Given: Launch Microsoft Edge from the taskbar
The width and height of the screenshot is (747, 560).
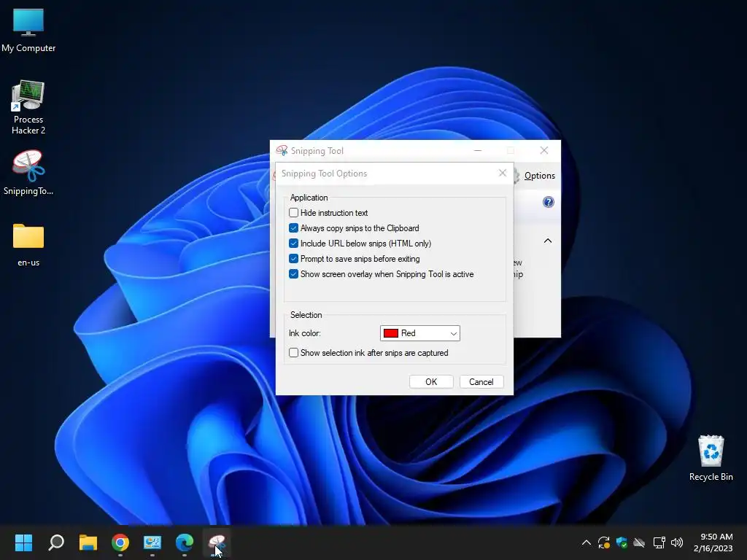Looking at the screenshot, I should coord(185,542).
